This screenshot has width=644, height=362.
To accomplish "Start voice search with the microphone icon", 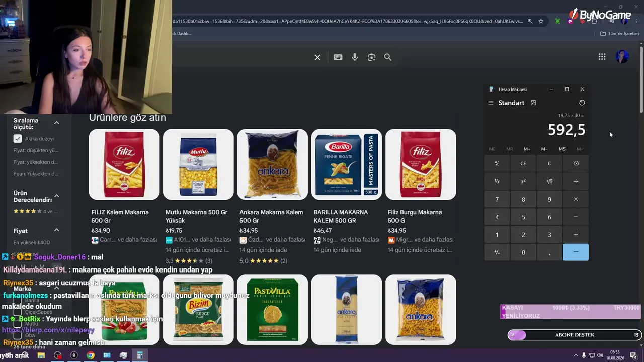I will click(x=355, y=57).
